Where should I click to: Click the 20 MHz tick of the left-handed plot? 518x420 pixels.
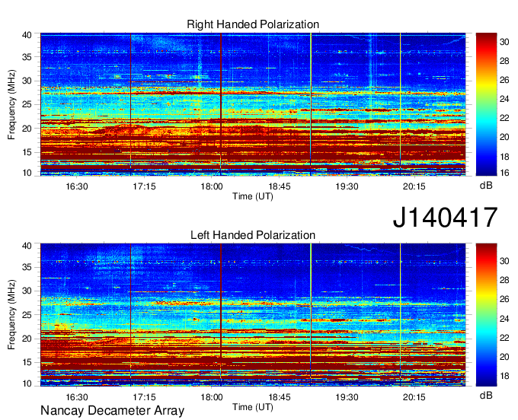pos(27,339)
